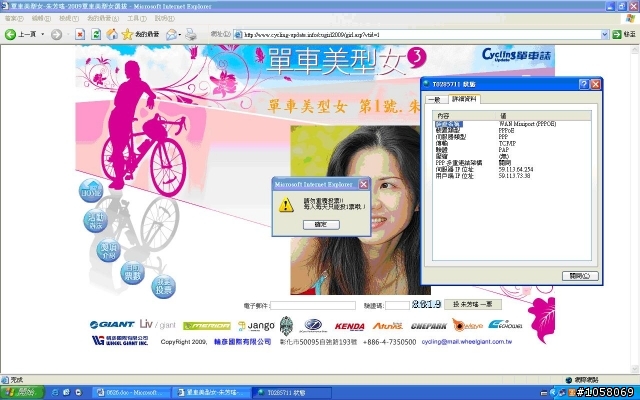Click the green Back arrow in IE toolbar
Screen dimensions: 640x400
(10, 35)
